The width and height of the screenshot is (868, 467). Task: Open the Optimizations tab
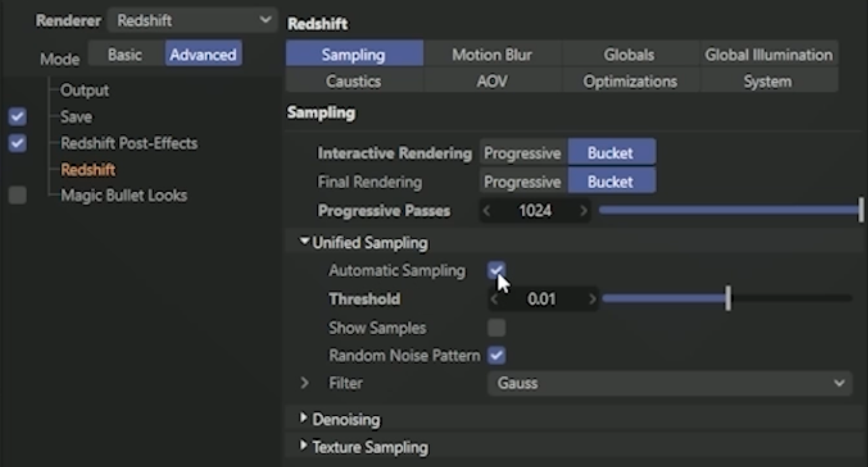629,81
